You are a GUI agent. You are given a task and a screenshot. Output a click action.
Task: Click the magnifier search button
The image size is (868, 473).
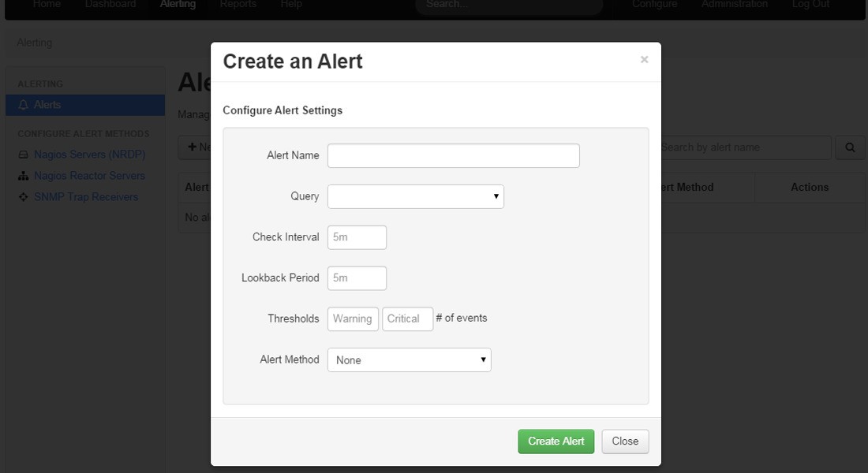pyautogui.click(x=850, y=147)
